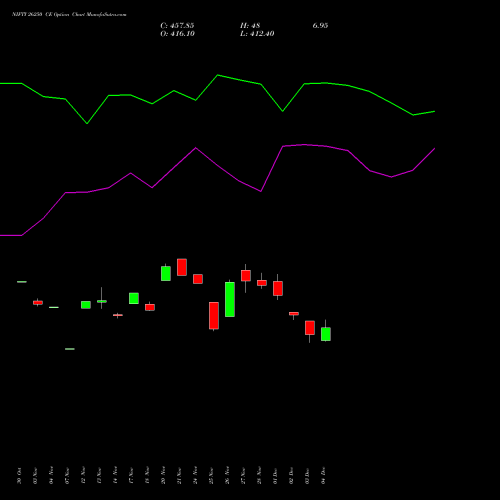Select the 18 Nov date label
The width and height of the screenshot is (500, 500).
click(x=147, y=476)
